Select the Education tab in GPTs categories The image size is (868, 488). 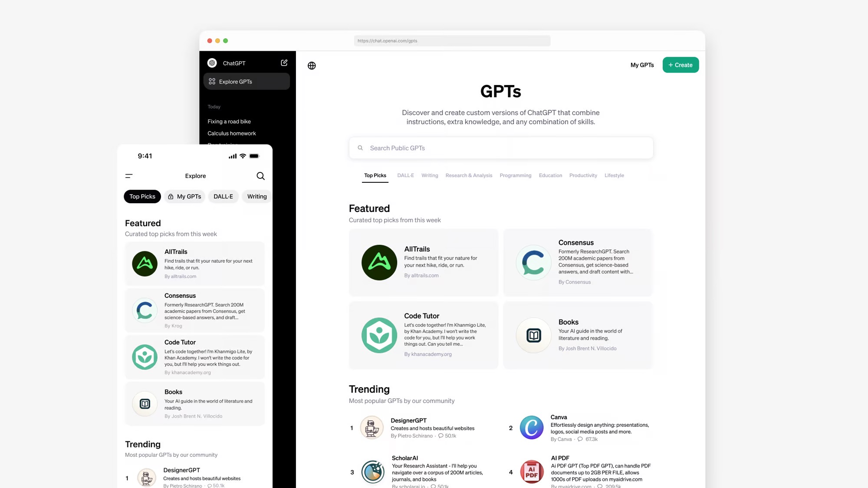pos(550,175)
